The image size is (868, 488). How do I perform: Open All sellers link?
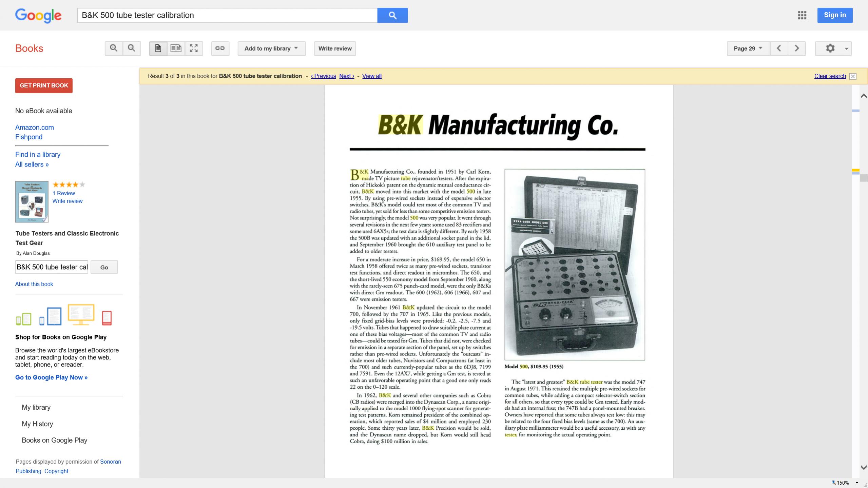point(32,164)
